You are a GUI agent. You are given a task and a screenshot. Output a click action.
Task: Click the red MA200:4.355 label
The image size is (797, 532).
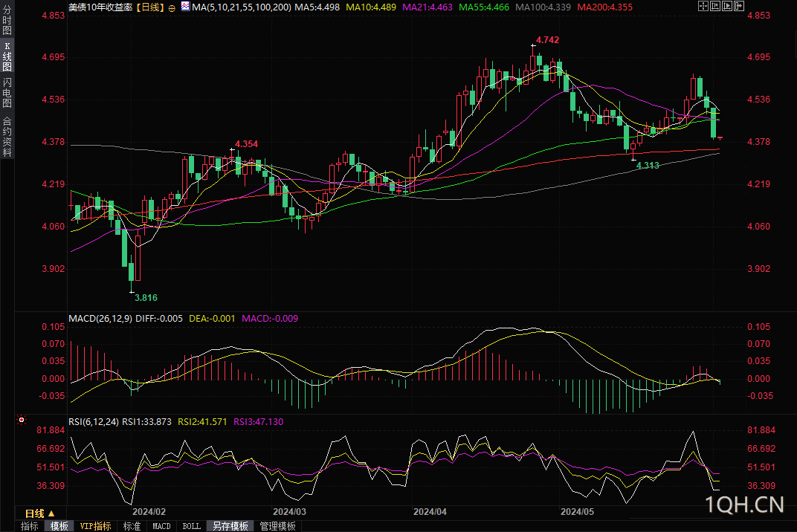[605, 7]
